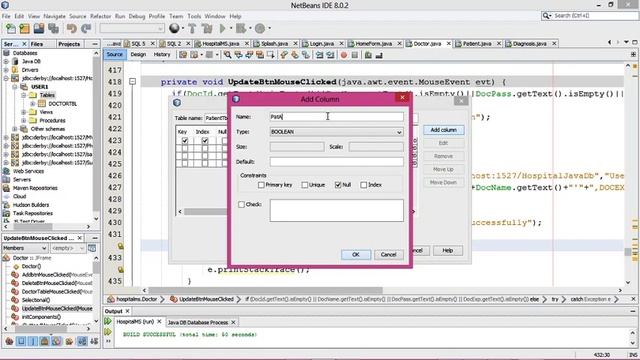Open the Refactor menu
The height and width of the screenshot is (360, 640).
coord(100,16)
